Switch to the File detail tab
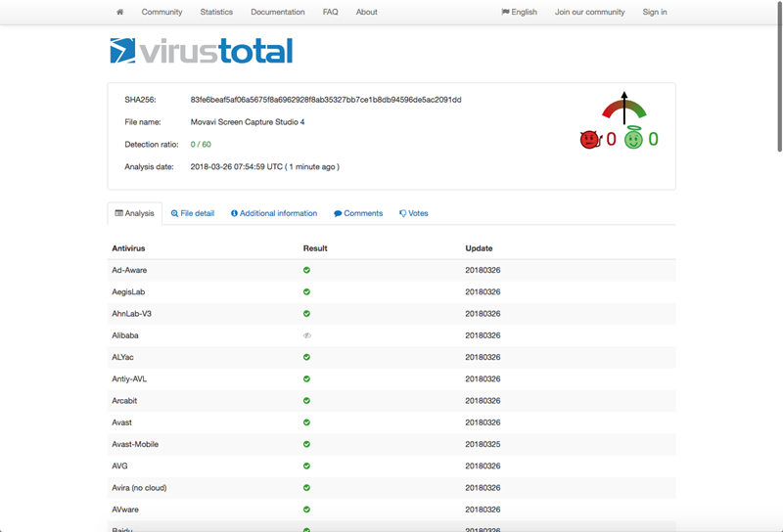783x532 pixels. pyautogui.click(x=193, y=213)
